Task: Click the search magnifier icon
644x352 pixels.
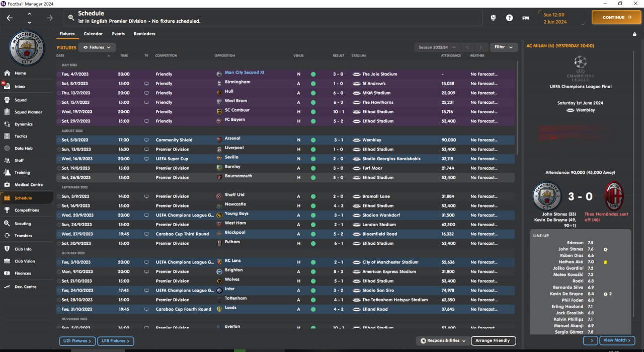Action: click(x=71, y=18)
